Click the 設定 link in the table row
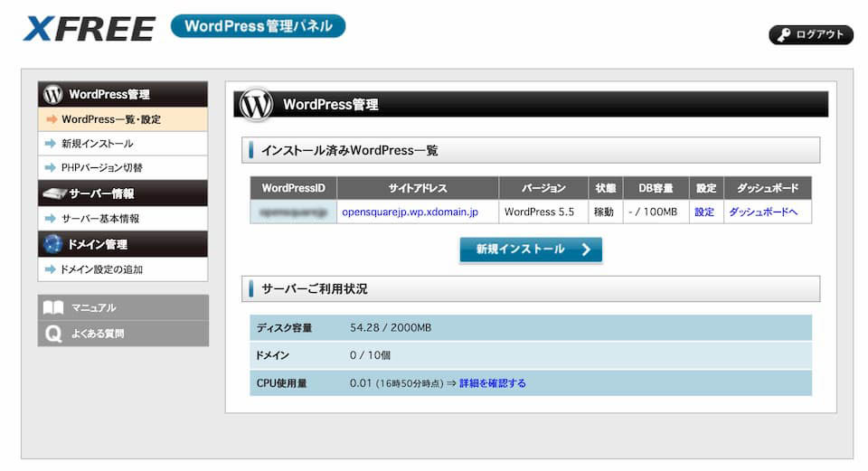Viewport: 868px width, 471px height. click(x=703, y=212)
